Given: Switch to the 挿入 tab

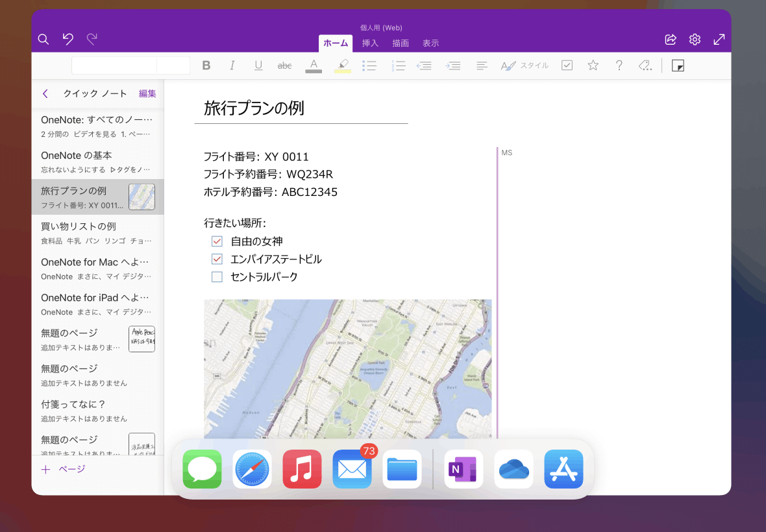Looking at the screenshot, I should pos(370,43).
